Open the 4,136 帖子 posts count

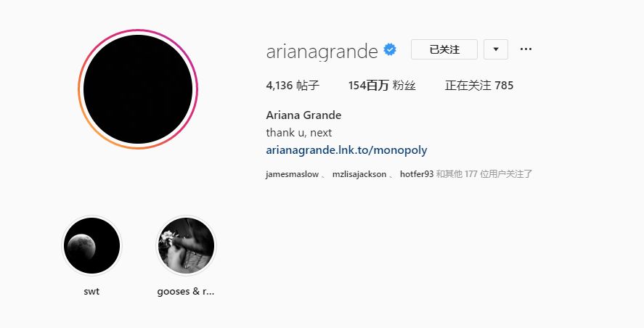[293, 86]
